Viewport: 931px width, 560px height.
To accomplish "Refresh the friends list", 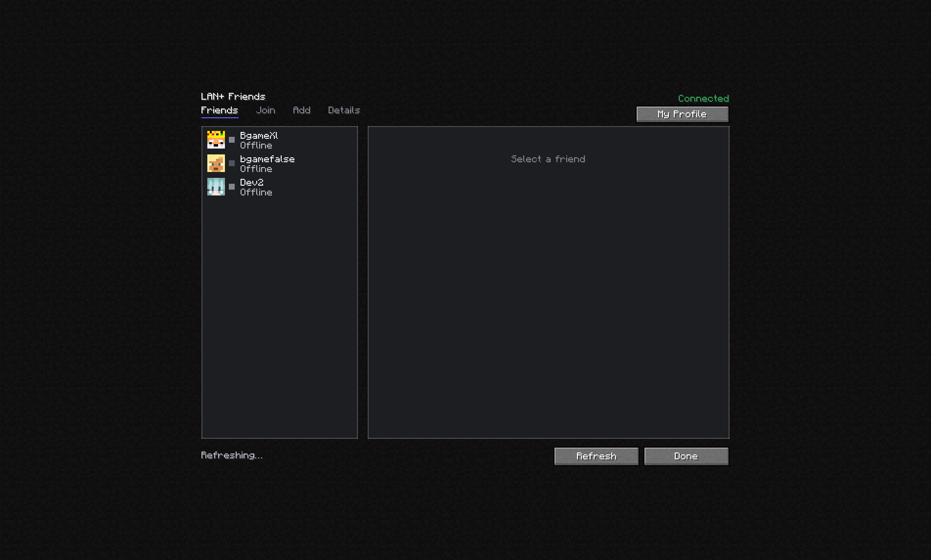I will pyautogui.click(x=596, y=456).
